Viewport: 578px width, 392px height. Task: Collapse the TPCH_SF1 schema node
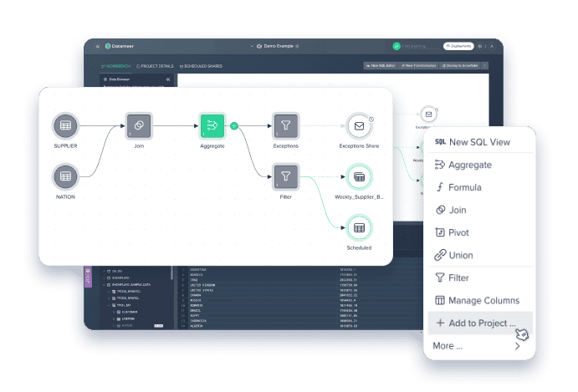[x=109, y=305]
